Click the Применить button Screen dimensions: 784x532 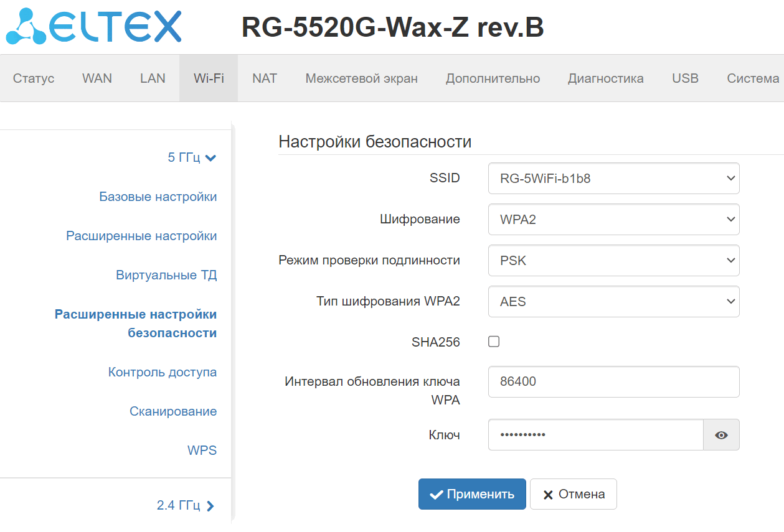pos(472,494)
